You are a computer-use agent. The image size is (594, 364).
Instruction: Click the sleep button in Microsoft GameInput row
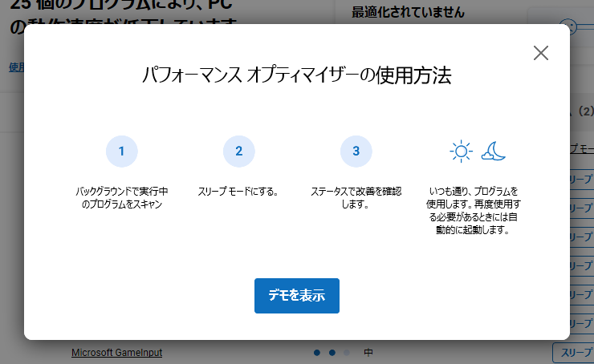pyautogui.click(x=573, y=353)
